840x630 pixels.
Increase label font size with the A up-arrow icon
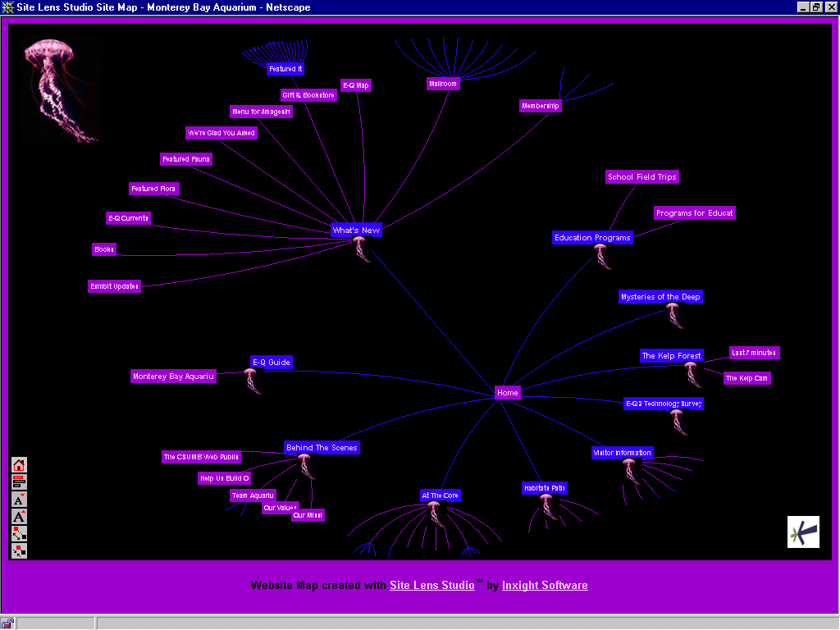(19, 517)
